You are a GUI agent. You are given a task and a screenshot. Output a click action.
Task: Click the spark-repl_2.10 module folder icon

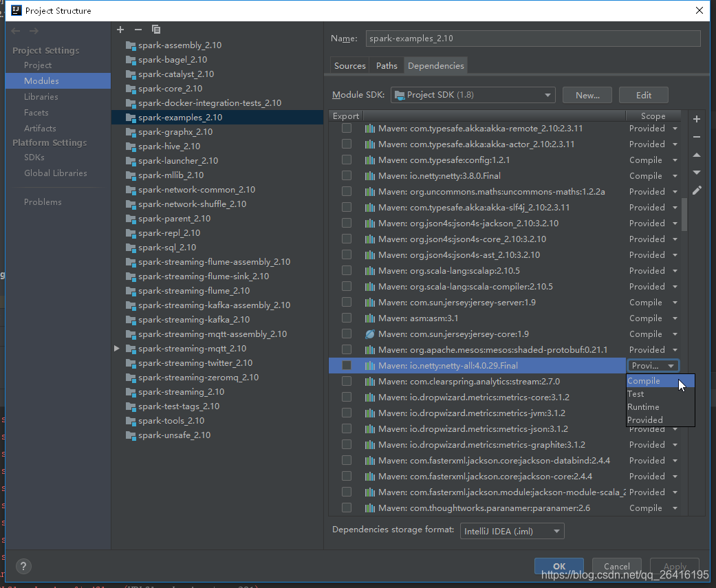coord(131,233)
